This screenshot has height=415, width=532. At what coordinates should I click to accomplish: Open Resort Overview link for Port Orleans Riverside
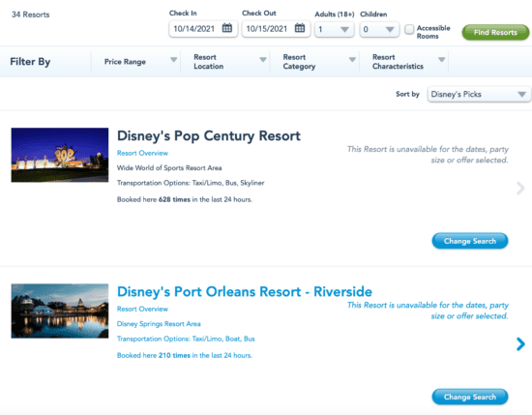(142, 309)
